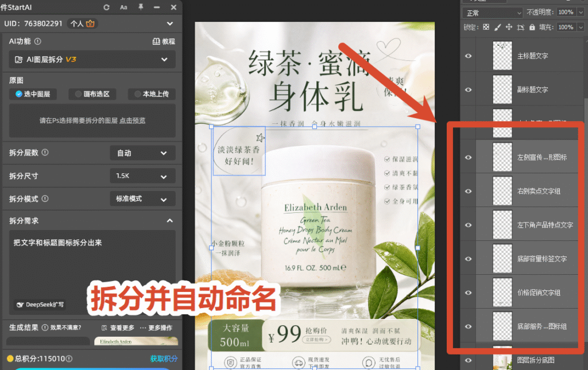The image size is (588, 370).
Task: Click the Aa font size icon
Action: pos(123,7)
